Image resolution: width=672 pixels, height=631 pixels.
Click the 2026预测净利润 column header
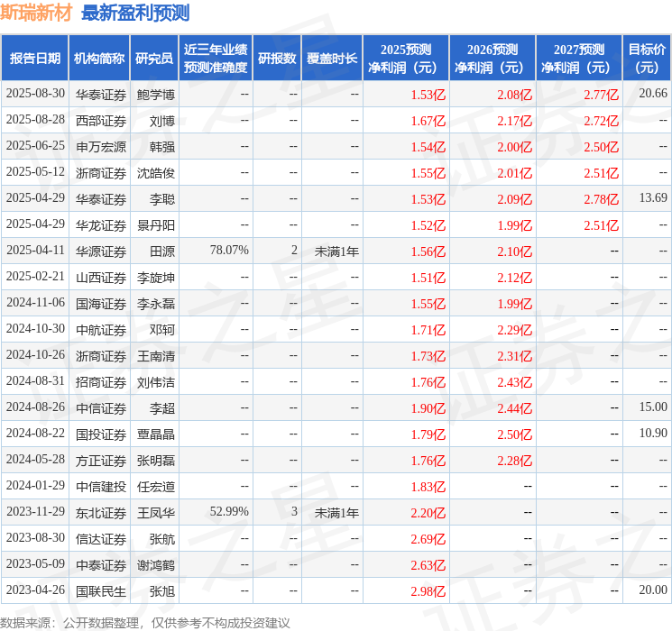[x=492, y=59]
